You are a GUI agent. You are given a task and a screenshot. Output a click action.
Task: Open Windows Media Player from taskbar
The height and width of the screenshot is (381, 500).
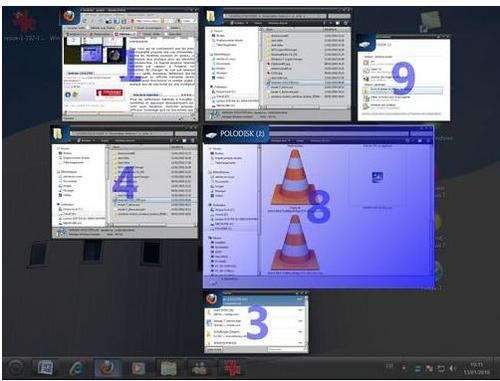[x=137, y=368]
